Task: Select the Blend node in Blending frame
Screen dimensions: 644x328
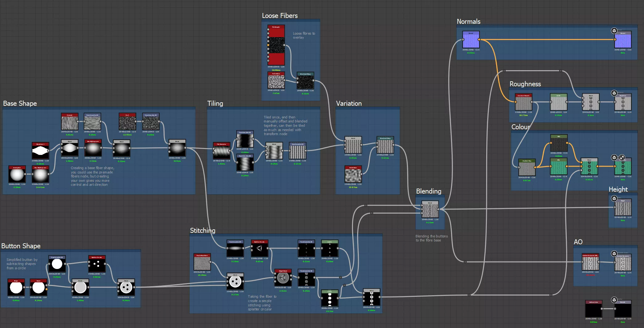Action: click(x=430, y=210)
